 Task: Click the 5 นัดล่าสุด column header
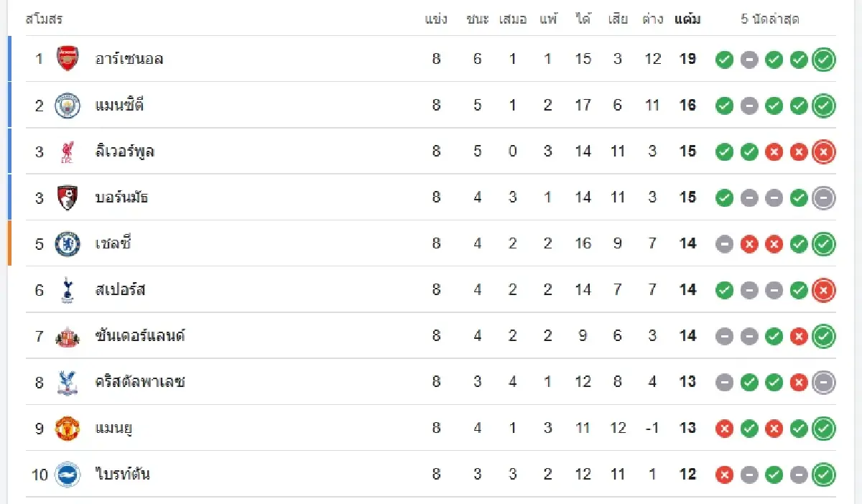coord(770,19)
